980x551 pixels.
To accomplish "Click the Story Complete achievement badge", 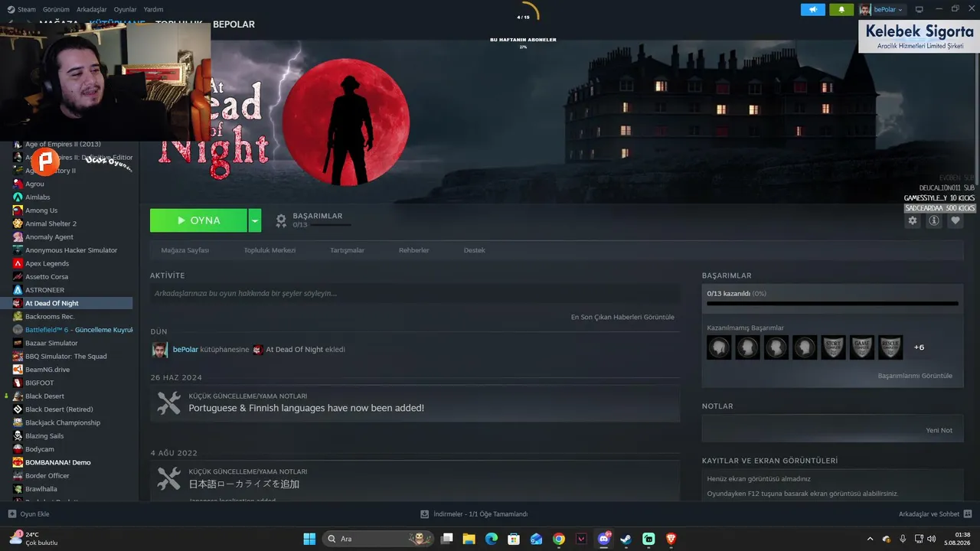I will coord(834,347).
